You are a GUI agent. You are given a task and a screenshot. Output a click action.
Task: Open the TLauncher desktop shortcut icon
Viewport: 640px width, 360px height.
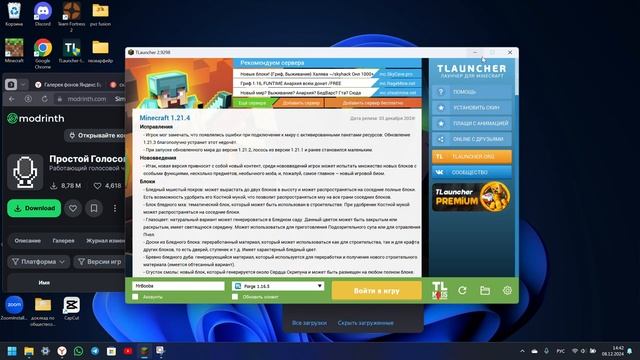tap(71, 51)
